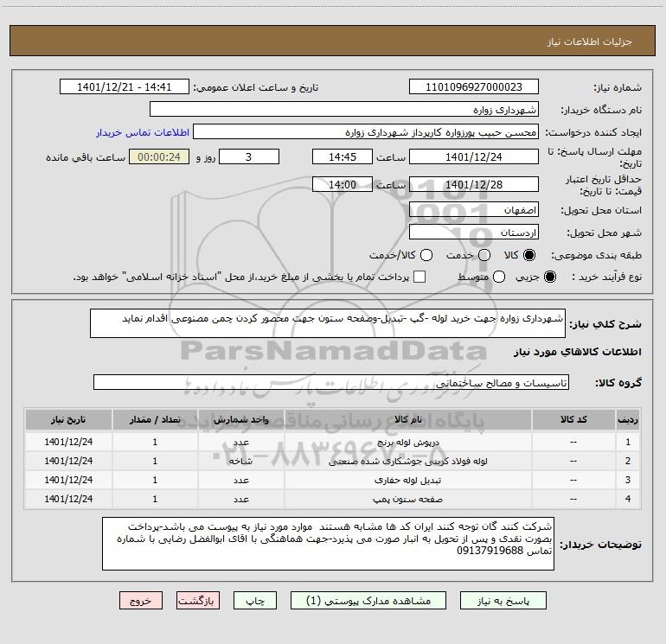This screenshot has width=666, height=644.
Task: Click the response deadline date field 1401/12/24
Action: click(x=474, y=156)
